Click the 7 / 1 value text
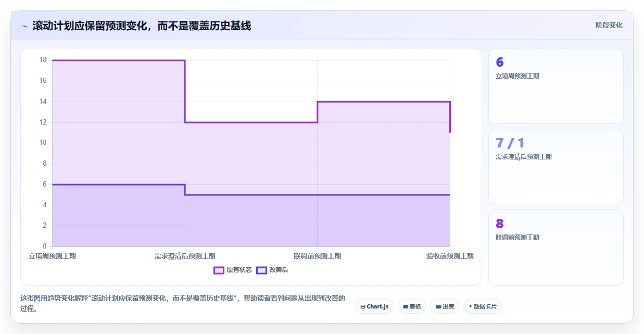The image size is (644, 334). (x=510, y=143)
